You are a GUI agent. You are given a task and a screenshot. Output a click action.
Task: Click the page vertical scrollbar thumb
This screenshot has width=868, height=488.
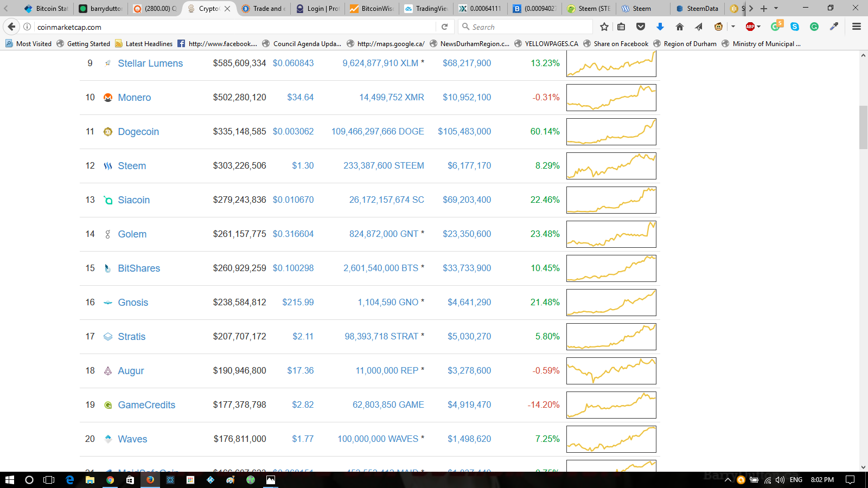pyautogui.click(x=863, y=127)
